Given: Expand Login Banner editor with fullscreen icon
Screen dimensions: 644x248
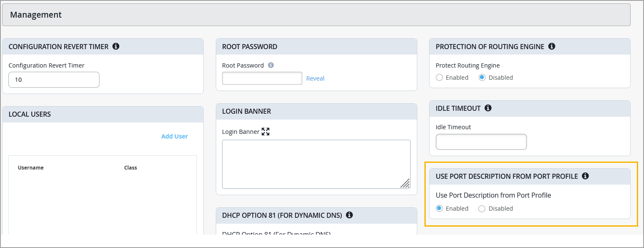Looking at the screenshot, I should 265,131.
